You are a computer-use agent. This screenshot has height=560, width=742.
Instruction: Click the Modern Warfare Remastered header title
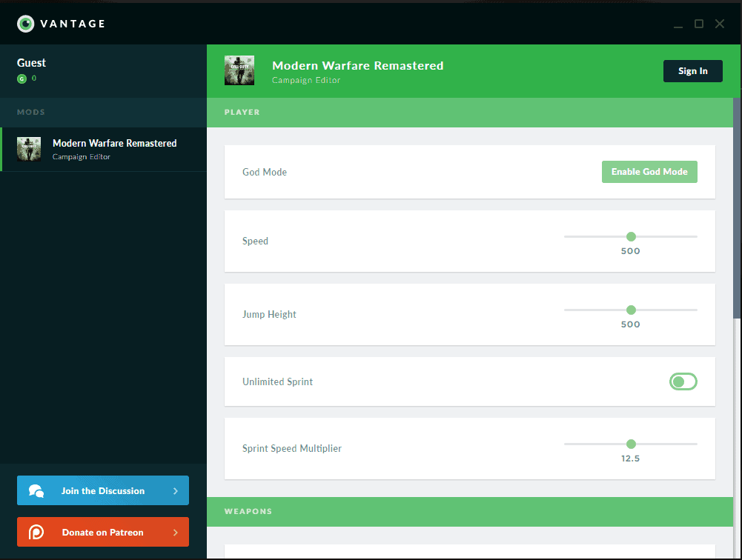[358, 65]
